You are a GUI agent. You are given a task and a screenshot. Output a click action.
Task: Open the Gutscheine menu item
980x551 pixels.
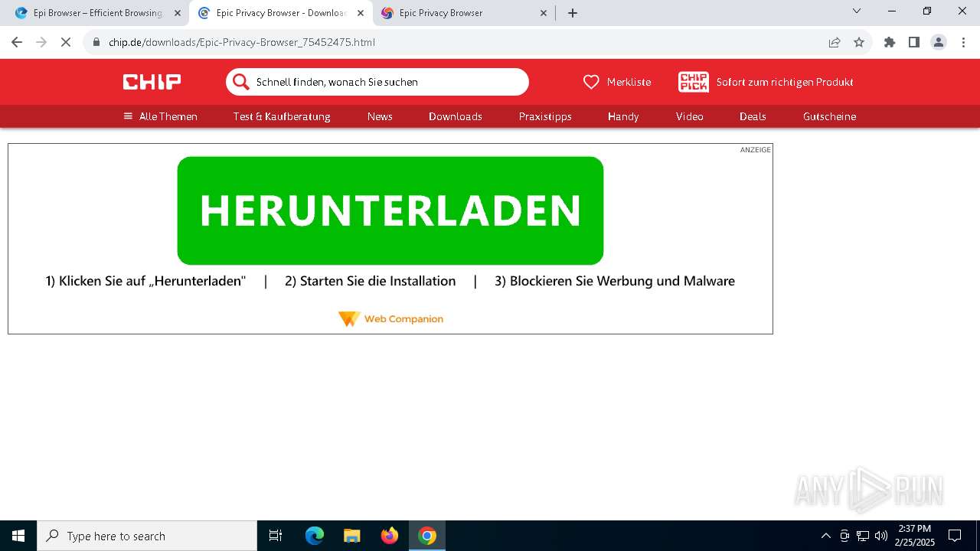(x=829, y=116)
